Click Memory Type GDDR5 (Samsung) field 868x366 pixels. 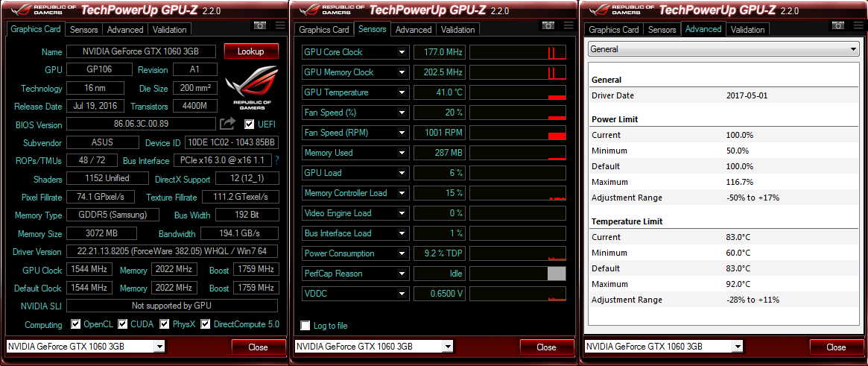113,215
